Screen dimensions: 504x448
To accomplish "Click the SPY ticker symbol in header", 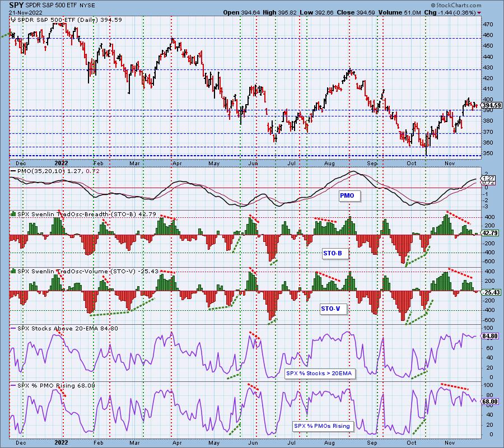I will pyautogui.click(x=16, y=5).
